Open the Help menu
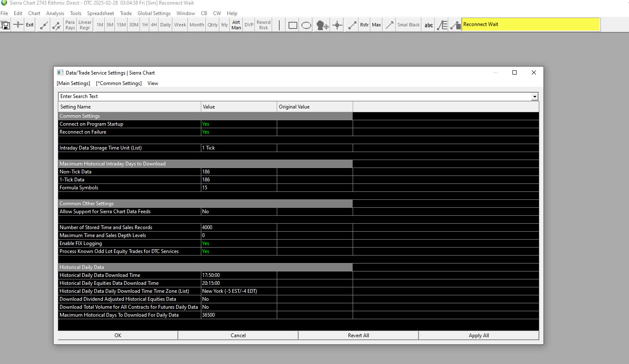 [232, 13]
